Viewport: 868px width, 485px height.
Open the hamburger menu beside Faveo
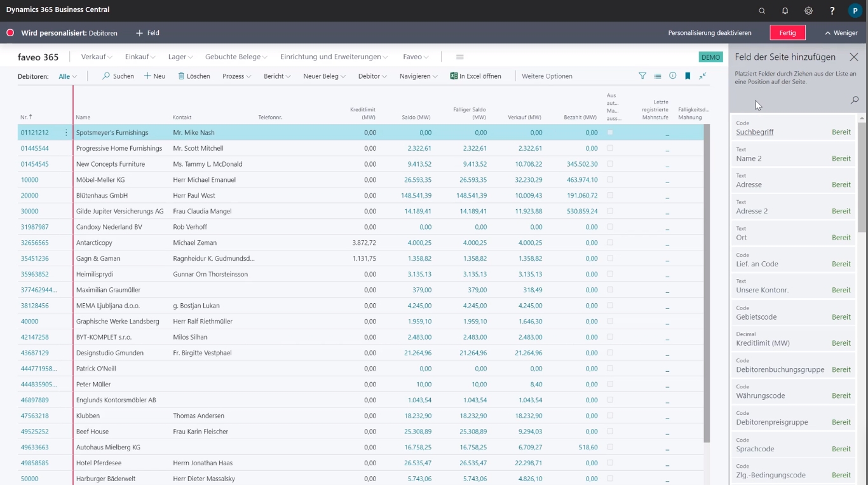coord(459,57)
